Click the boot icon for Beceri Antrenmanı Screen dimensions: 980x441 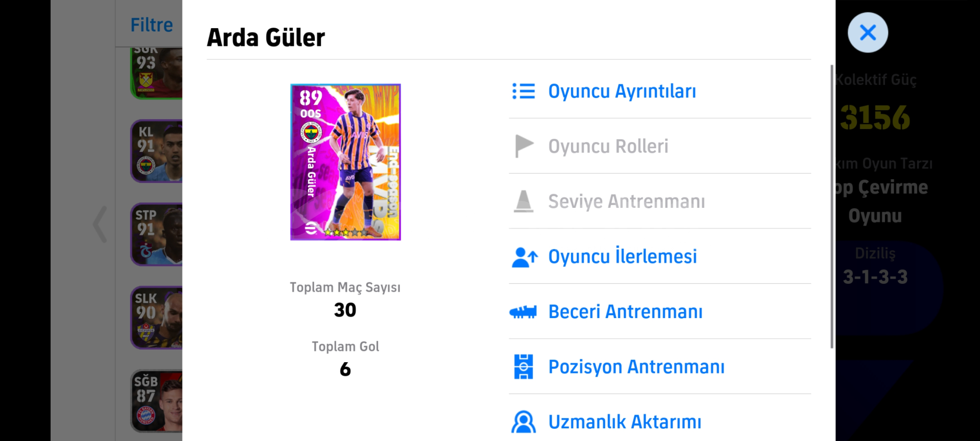click(523, 312)
